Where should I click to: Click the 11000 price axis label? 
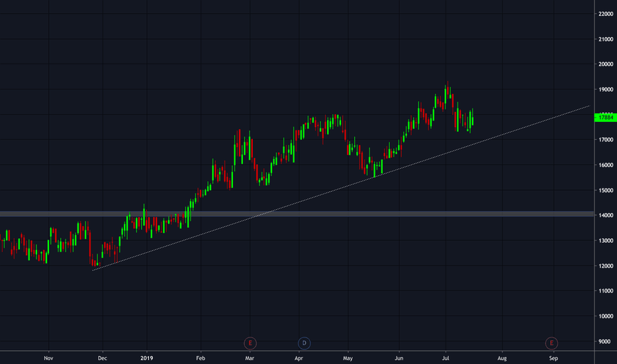pyautogui.click(x=606, y=291)
